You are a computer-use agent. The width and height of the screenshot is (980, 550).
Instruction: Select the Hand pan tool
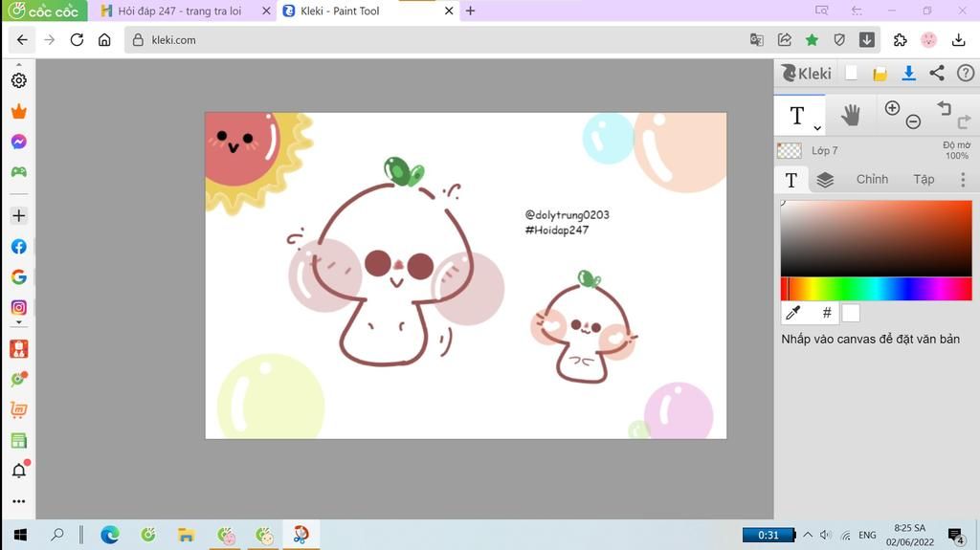point(850,115)
